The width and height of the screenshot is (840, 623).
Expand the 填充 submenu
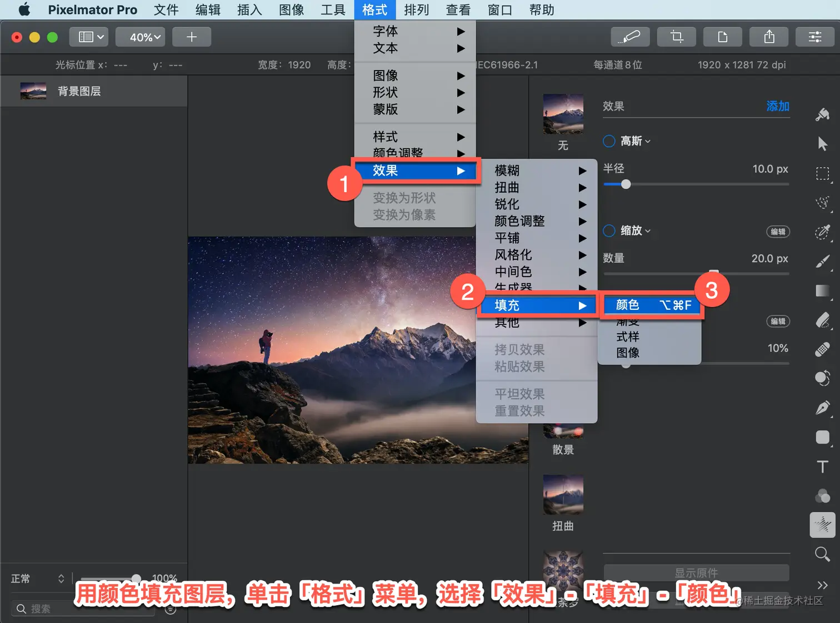point(537,305)
